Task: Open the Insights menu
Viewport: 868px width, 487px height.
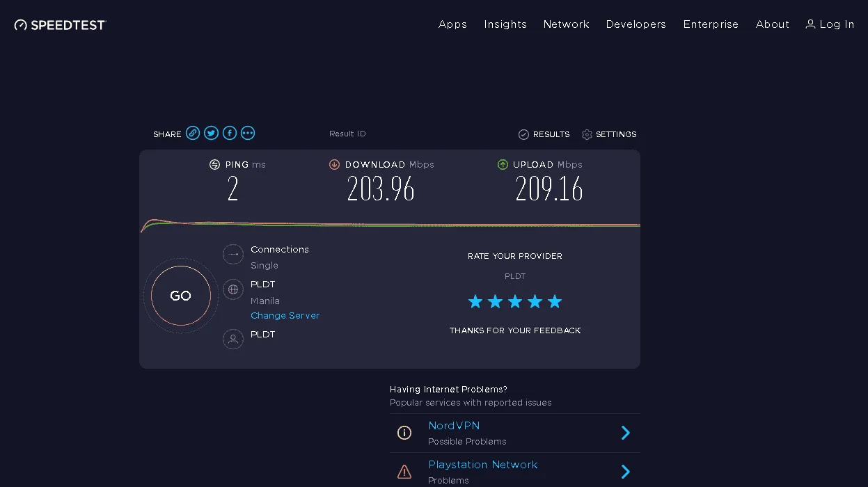Action: click(505, 24)
